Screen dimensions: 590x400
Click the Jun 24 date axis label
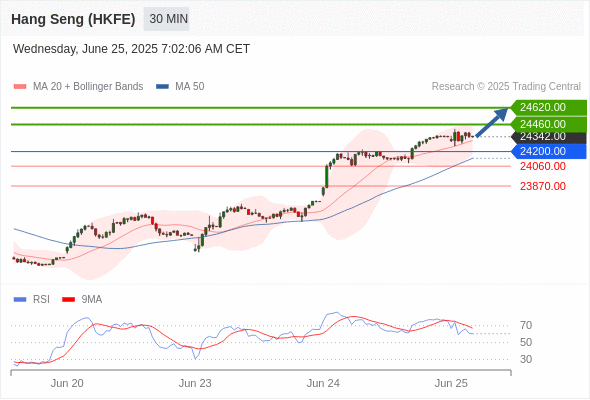click(323, 383)
